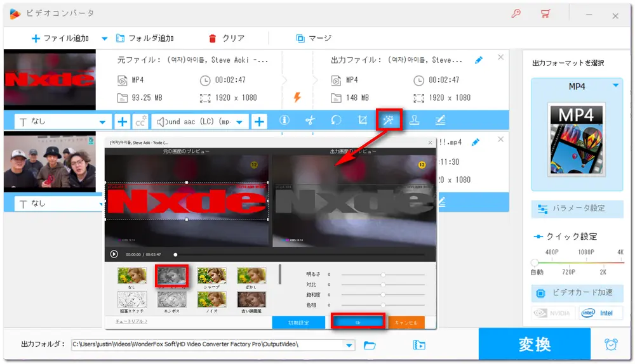Click the alarm clock schedule icon
Screen dimensions: 635x364
coord(611,344)
